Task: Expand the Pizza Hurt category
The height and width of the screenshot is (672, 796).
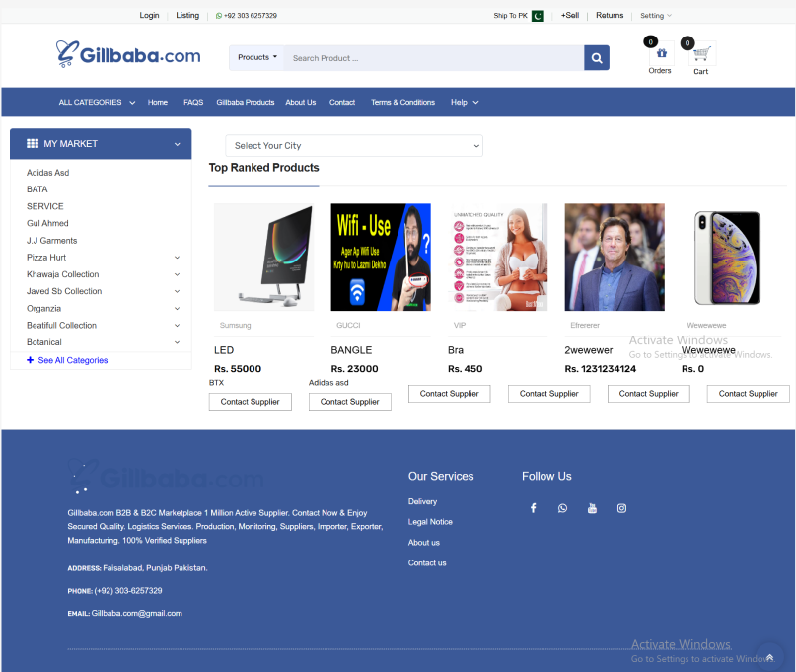Action: pyautogui.click(x=177, y=258)
